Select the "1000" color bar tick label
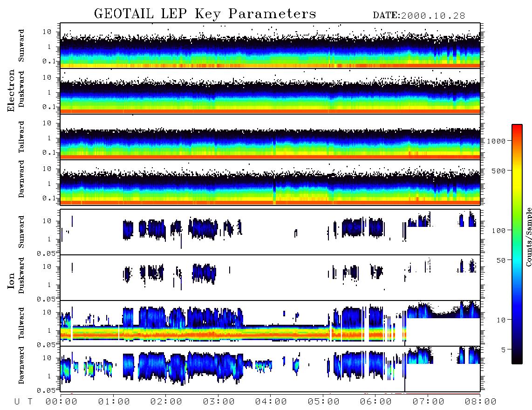 coord(496,141)
